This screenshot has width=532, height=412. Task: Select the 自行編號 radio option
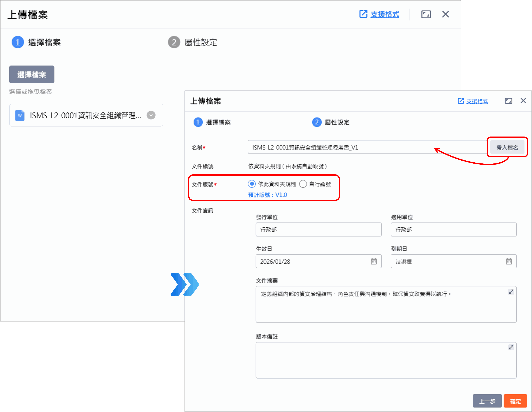tap(303, 184)
